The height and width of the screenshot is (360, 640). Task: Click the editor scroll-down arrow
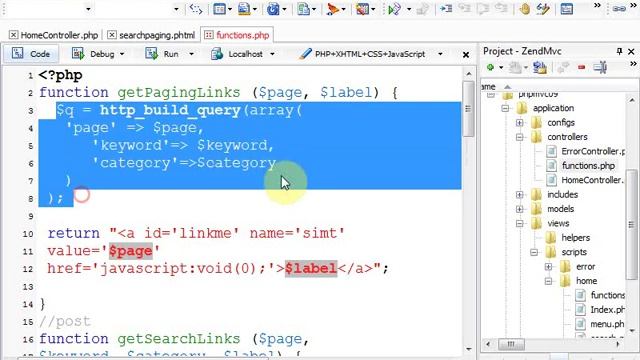tap(469, 349)
